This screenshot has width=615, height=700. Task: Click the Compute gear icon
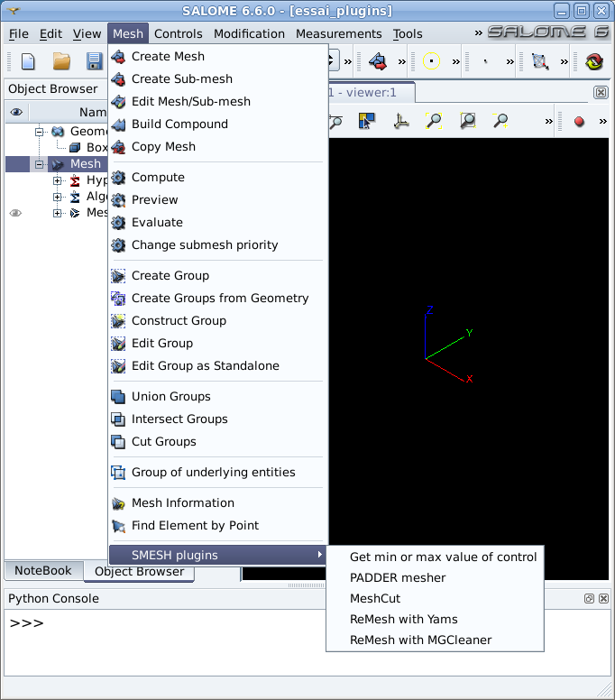[118, 178]
